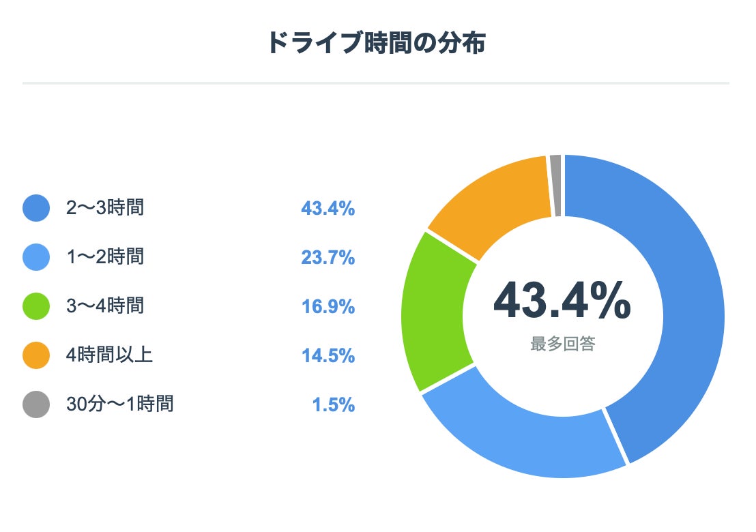Click the green 3〜4時間 legend dot
The height and width of the screenshot is (532, 756).
36,306
